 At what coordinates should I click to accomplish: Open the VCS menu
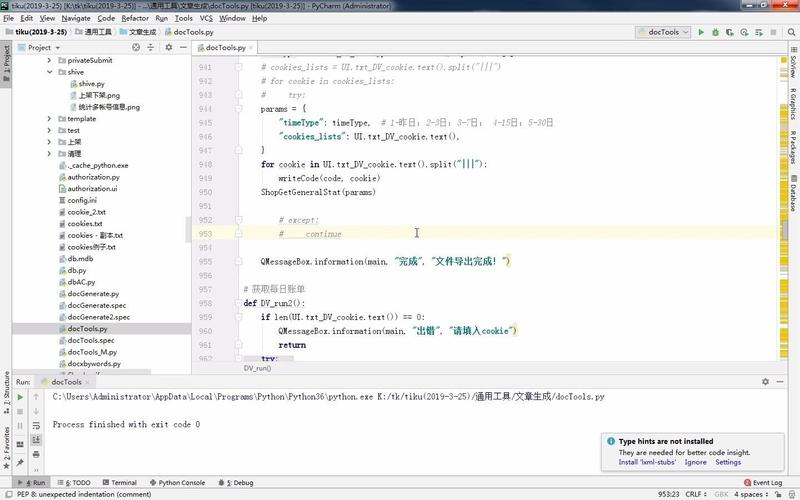[206, 18]
